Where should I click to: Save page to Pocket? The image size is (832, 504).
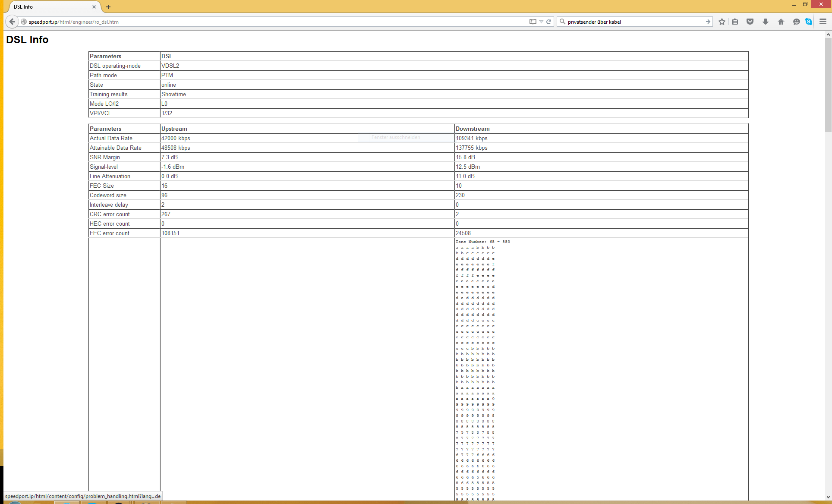click(750, 22)
